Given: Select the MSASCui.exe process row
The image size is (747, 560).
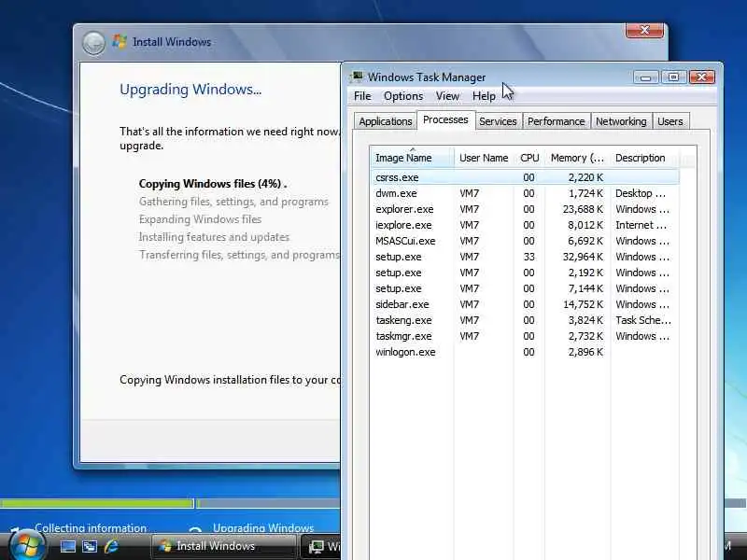Looking at the screenshot, I should [x=525, y=241].
